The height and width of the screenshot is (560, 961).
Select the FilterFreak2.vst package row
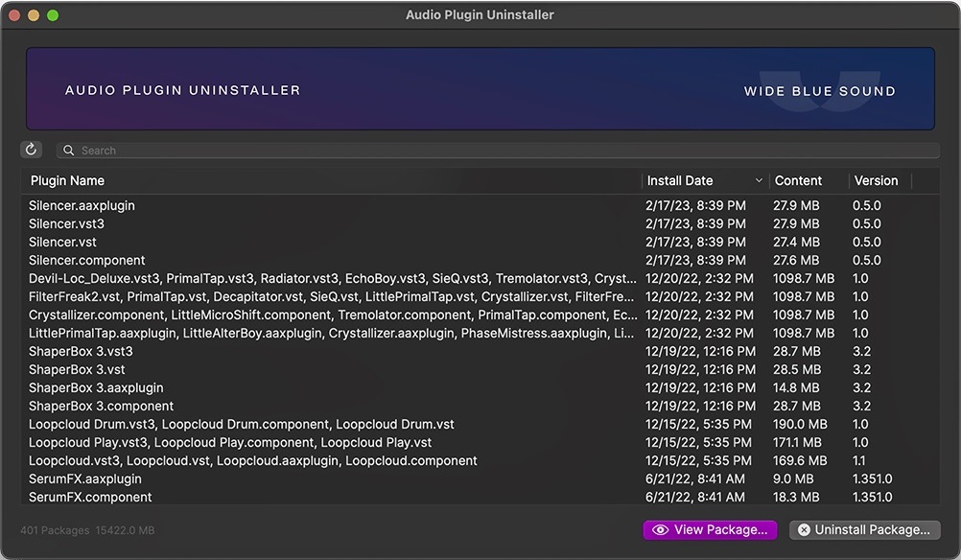[x=480, y=296]
